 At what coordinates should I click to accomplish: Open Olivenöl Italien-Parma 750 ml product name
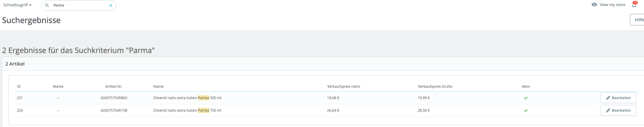click(x=187, y=110)
